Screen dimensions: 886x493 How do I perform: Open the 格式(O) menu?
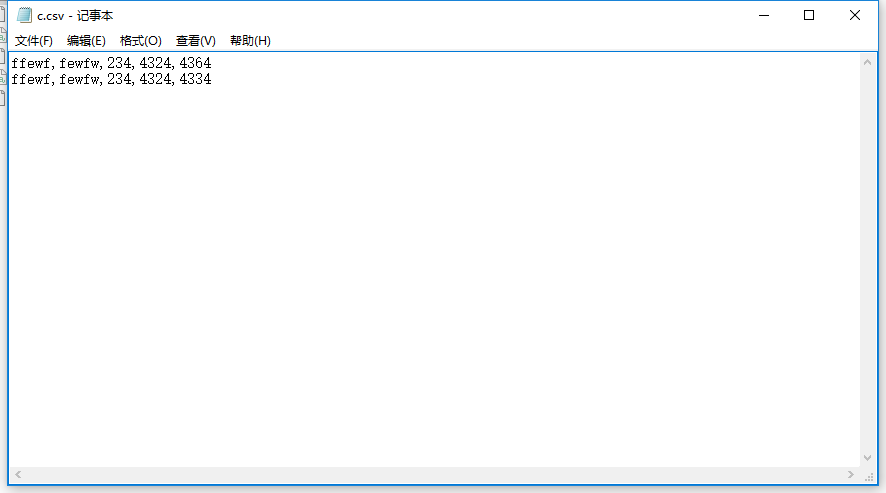141,41
